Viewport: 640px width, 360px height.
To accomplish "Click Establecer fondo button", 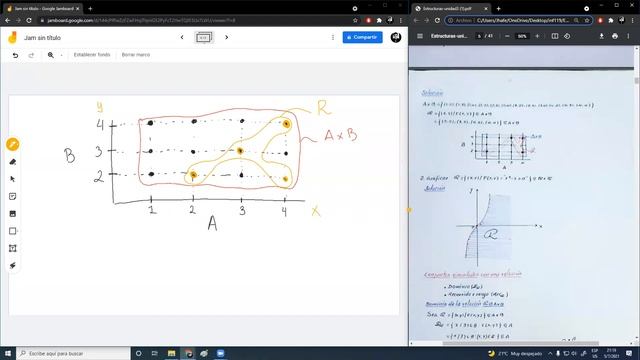I will point(92,55).
